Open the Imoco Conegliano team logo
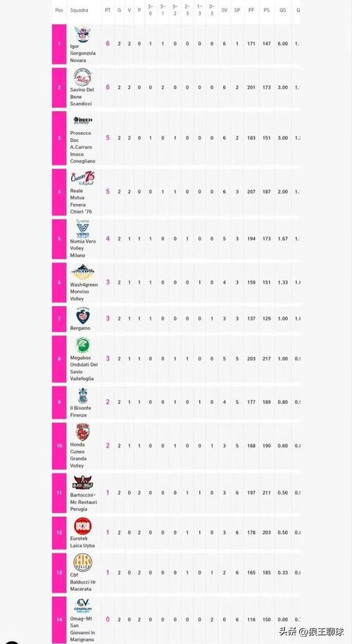 [82, 121]
